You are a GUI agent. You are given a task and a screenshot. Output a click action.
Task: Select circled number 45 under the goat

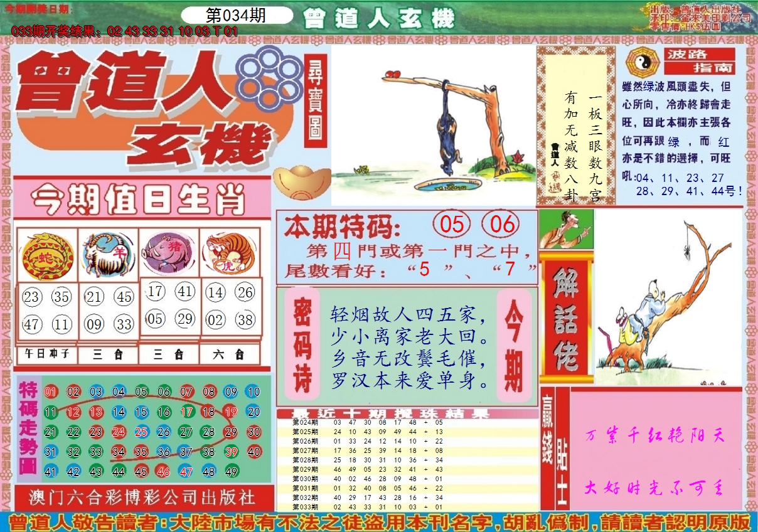(x=124, y=297)
